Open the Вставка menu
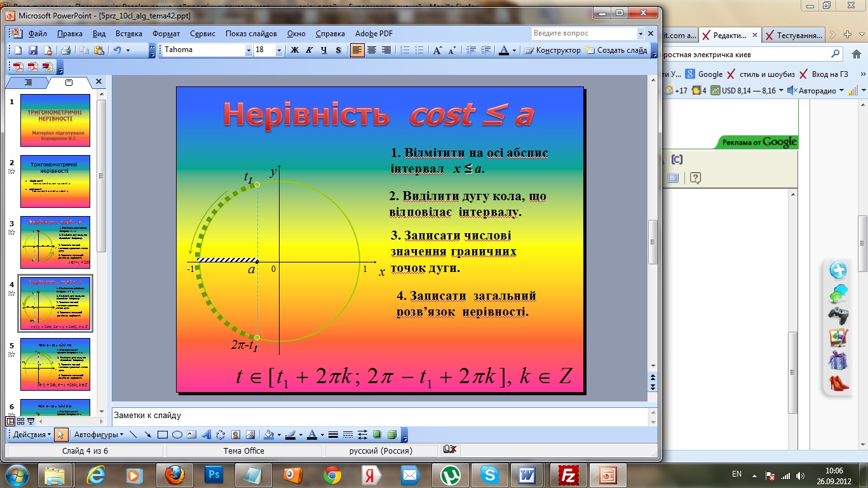This screenshot has height=488, width=868. click(x=129, y=34)
